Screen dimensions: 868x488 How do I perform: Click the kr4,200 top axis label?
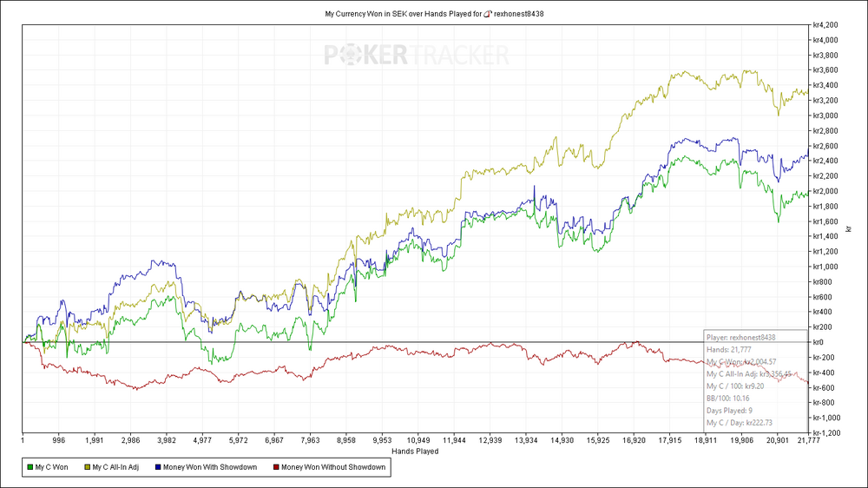pyautogui.click(x=825, y=25)
